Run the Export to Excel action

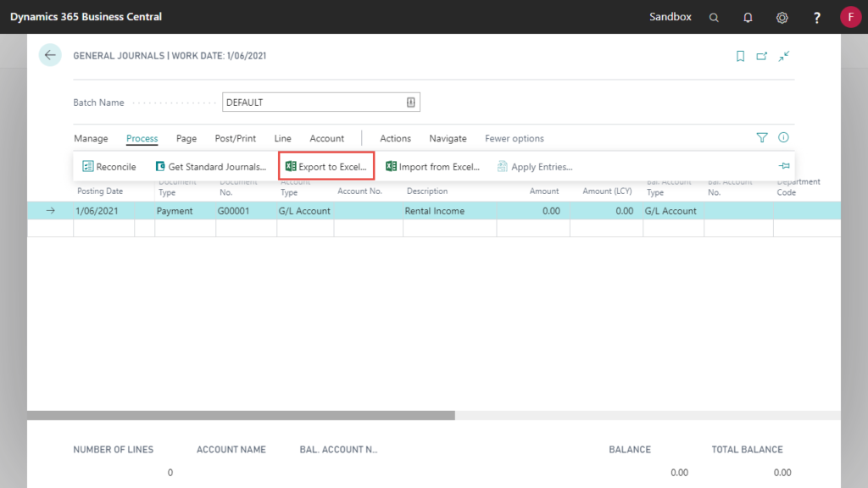pyautogui.click(x=326, y=166)
